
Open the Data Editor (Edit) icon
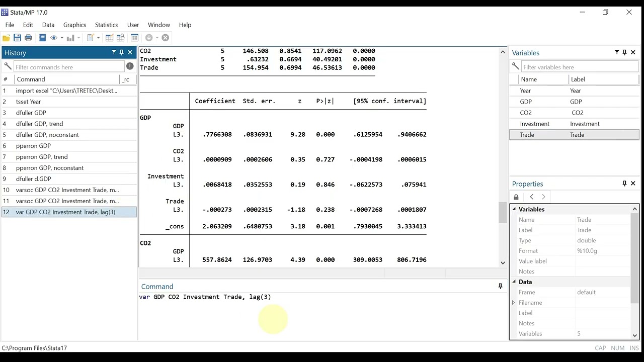tap(109, 38)
